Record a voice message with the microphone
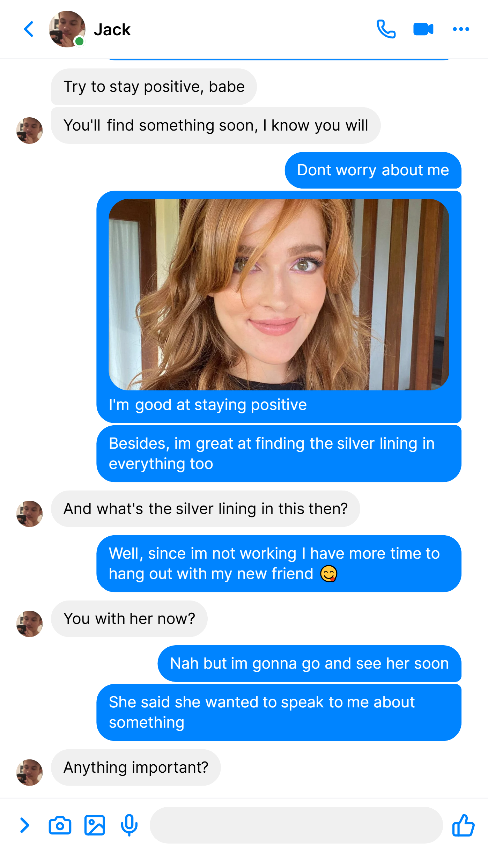 pos(129,825)
